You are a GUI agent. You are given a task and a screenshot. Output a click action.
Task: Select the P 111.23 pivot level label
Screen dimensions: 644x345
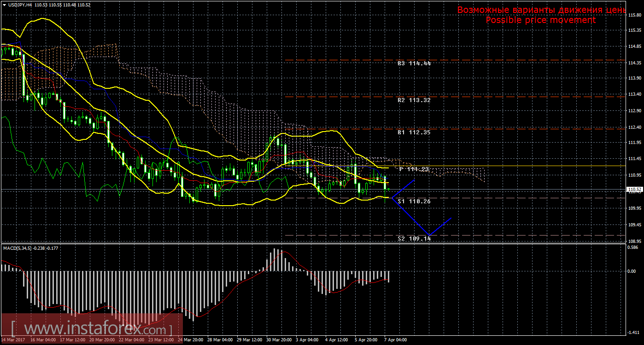point(414,169)
